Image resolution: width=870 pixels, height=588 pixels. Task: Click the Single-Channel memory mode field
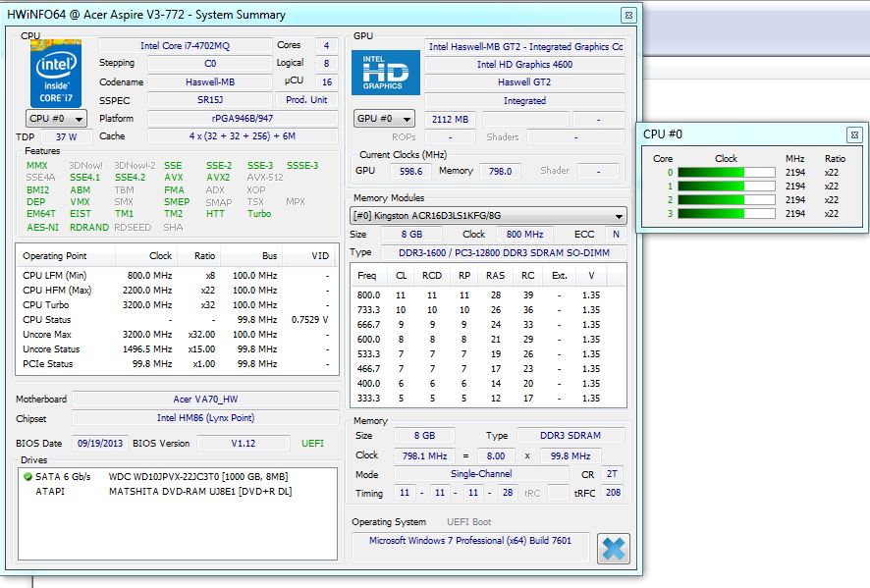click(481, 474)
